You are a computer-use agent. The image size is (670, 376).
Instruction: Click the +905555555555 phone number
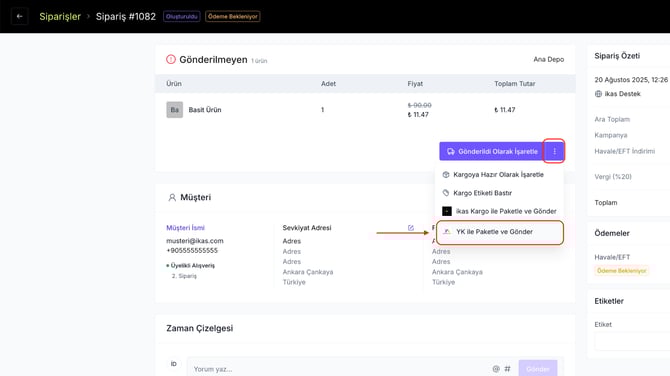pyautogui.click(x=192, y=250)
